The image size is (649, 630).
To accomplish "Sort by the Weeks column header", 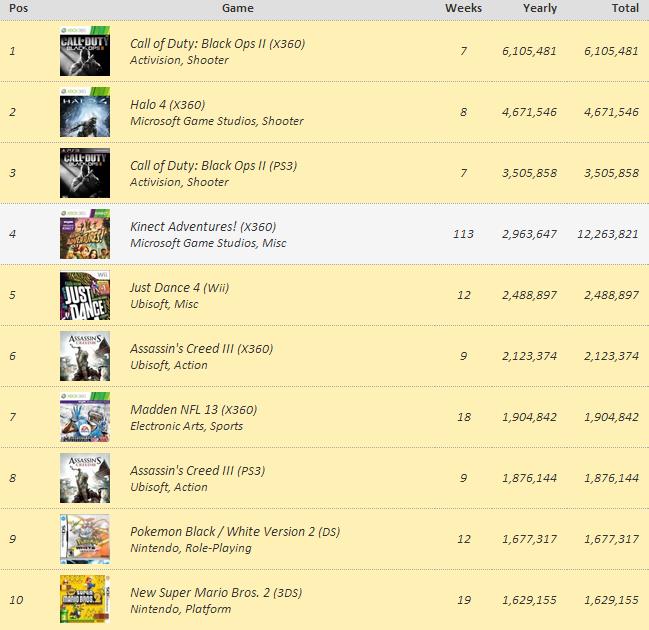I will click(463, 8).
